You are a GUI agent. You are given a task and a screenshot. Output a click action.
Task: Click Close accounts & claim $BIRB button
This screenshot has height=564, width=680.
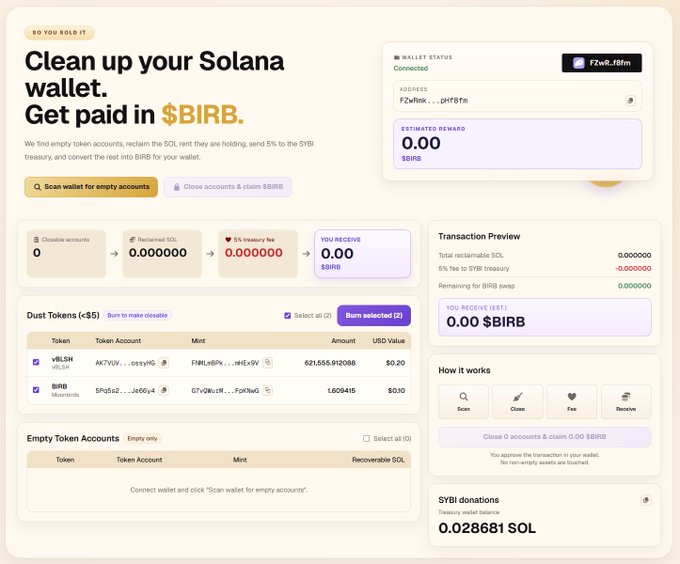pyautogui.click(x=228, y=187)
